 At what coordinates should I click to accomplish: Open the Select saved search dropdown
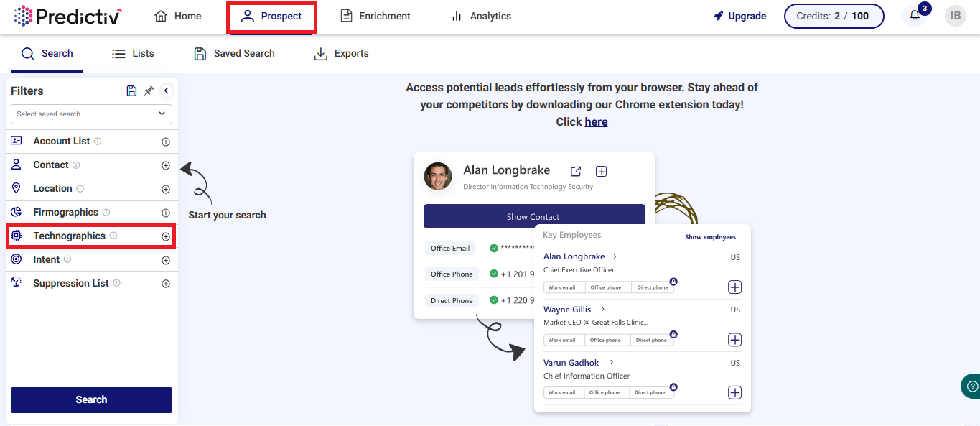click(x=92, y=114)
